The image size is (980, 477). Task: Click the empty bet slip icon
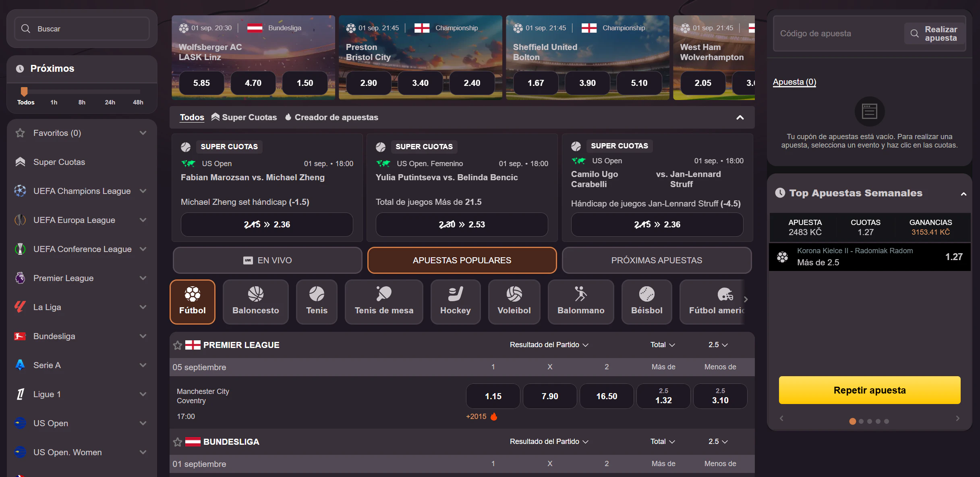pos(869,111)
